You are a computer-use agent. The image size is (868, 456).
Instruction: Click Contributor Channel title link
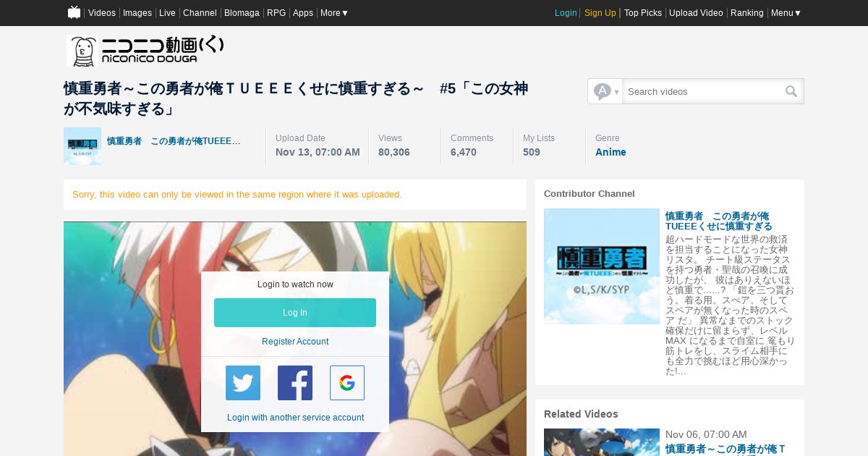click(719, 221)
